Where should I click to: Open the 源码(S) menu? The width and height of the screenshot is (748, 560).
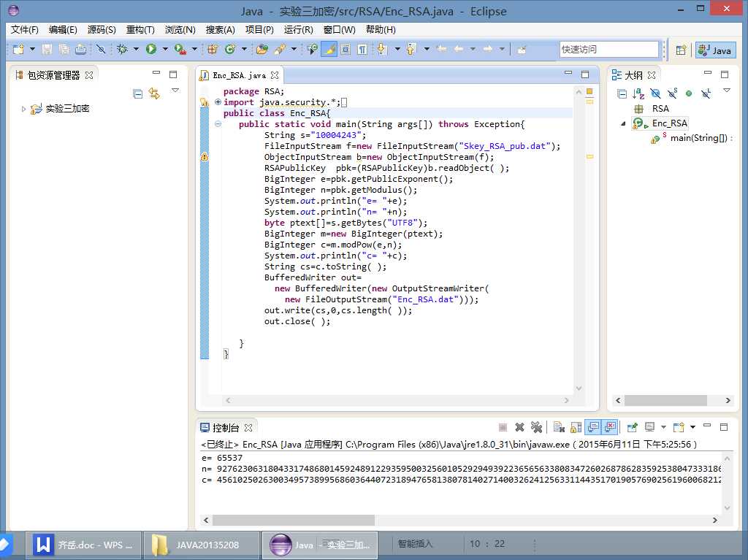(x=102, y=30)
